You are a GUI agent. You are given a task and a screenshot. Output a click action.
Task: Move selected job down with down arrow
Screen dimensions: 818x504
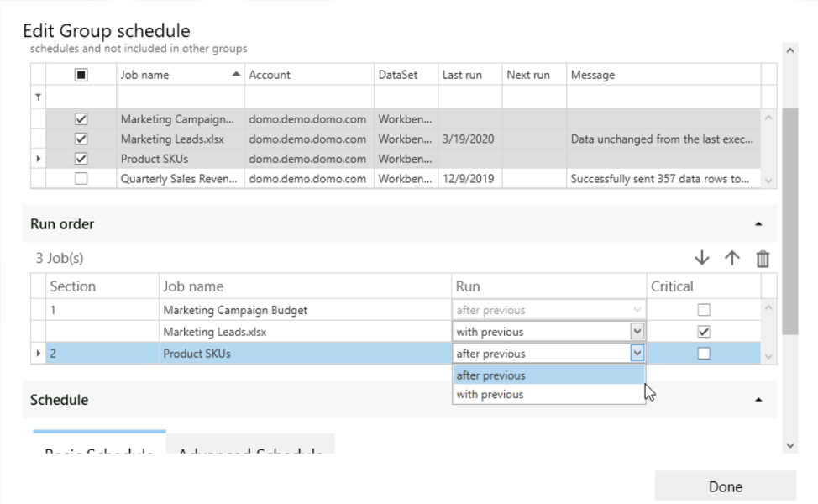click(x=701, y=258)
